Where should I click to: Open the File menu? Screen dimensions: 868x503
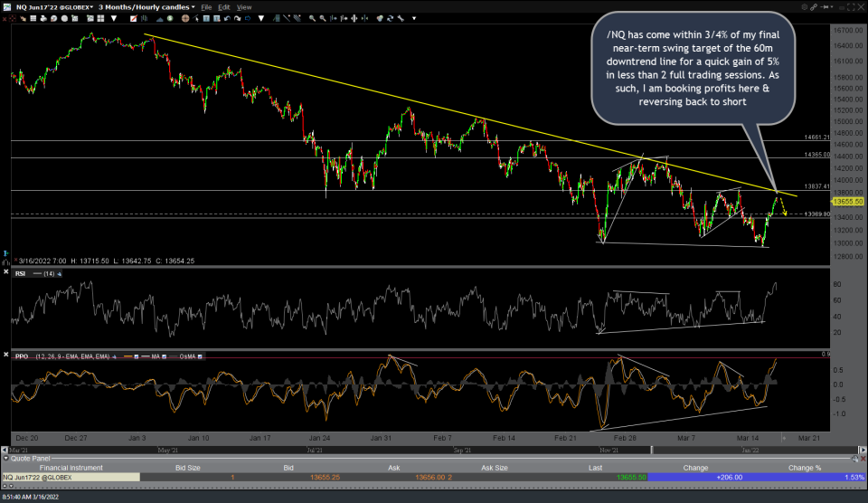point(206,7)
